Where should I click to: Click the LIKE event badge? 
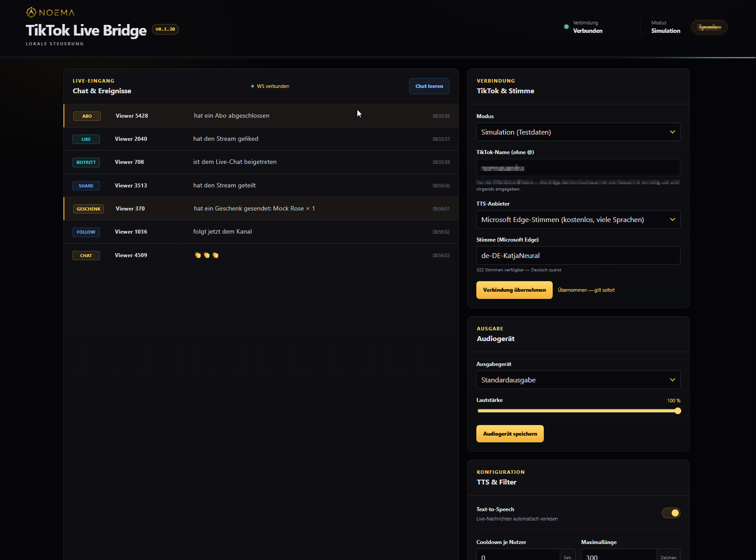tap(86, 139)
